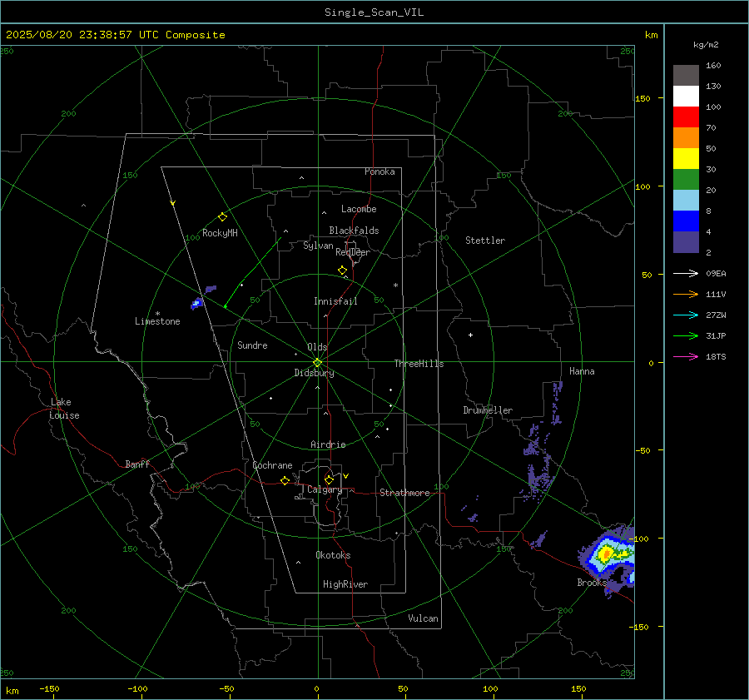Click the light blue 8-20 swatch
Viewport: 749px width, 700px height.
[686, 201]
